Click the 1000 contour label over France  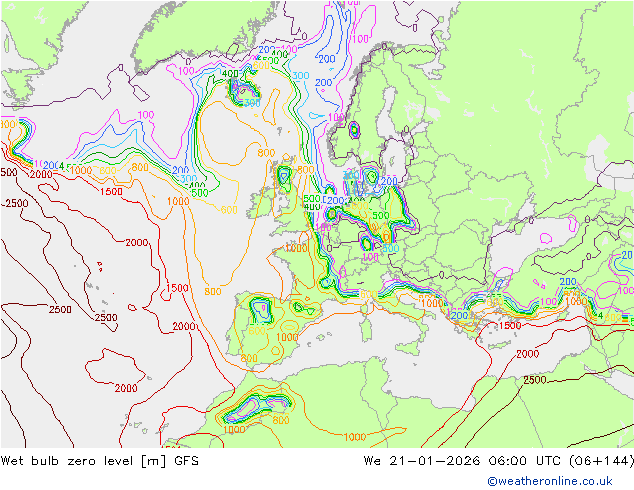296,247
